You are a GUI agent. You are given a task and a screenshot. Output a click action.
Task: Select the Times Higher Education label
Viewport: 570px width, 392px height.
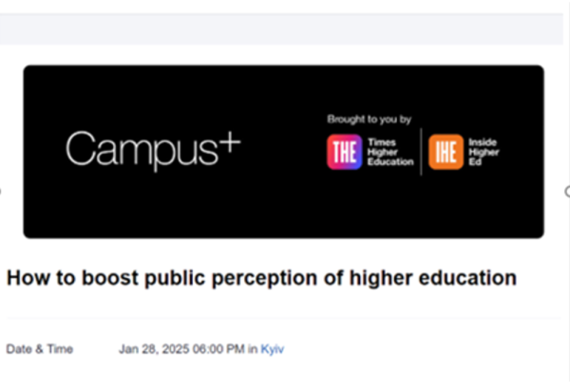pos(389,152)
